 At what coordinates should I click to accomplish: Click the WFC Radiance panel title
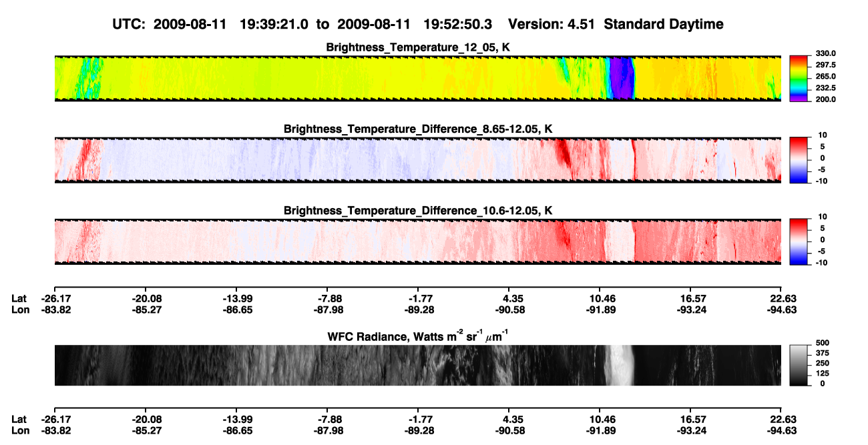pyautogui.click(x=417, y=336)
